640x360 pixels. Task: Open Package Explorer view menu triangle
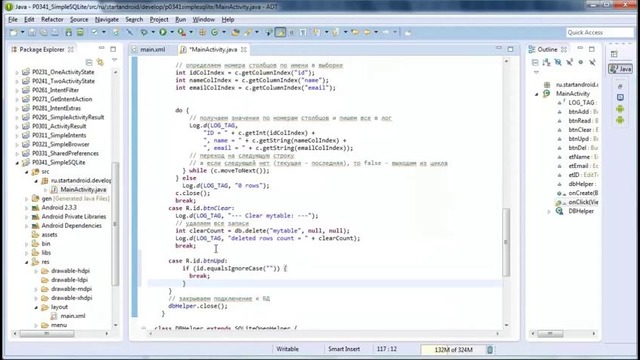pos(115,60)
